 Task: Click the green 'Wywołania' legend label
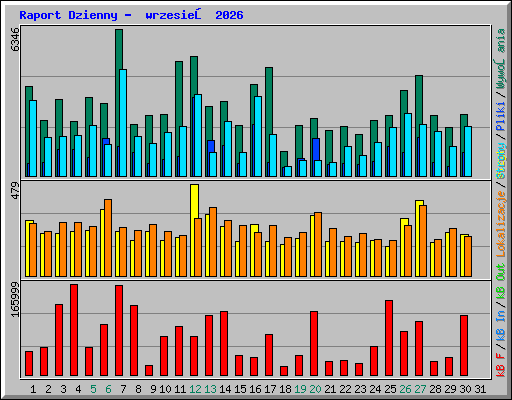pos(501,59)
